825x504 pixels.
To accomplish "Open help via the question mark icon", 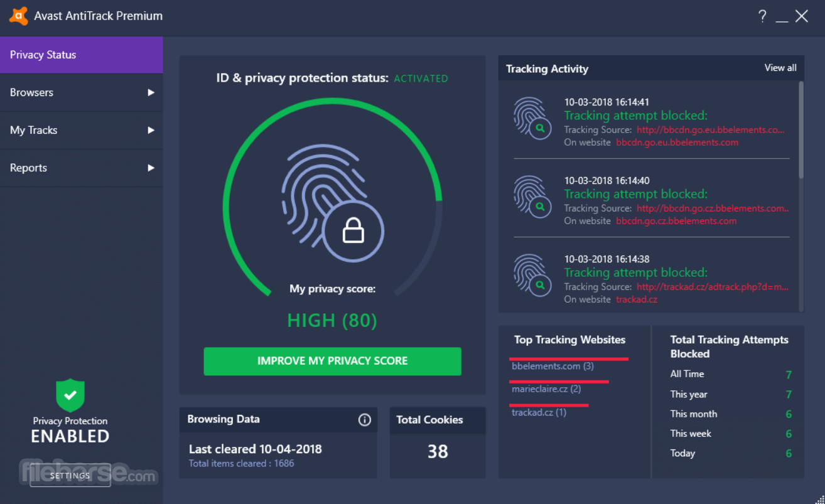I will (762, 16).
